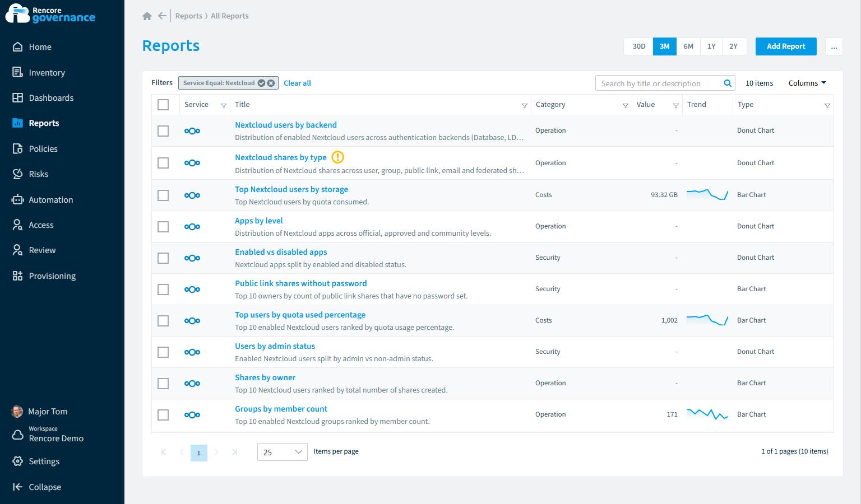The image size is (861, 504).
Task: Open items per page dropdown
Action: coord(282,452)
